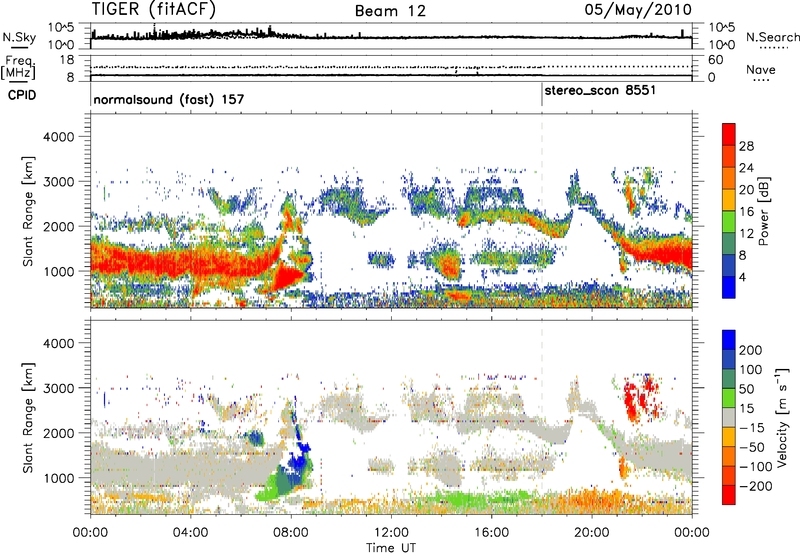Pick the top red swatch of the Power colorbar
The width and height of the screenshot is (800, 554).
click(x=729, y=135)
